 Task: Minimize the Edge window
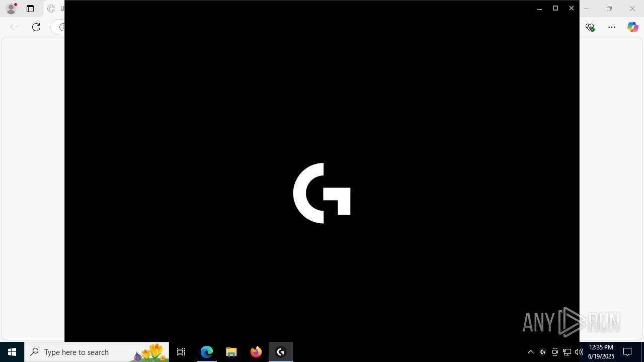point(586,9)
